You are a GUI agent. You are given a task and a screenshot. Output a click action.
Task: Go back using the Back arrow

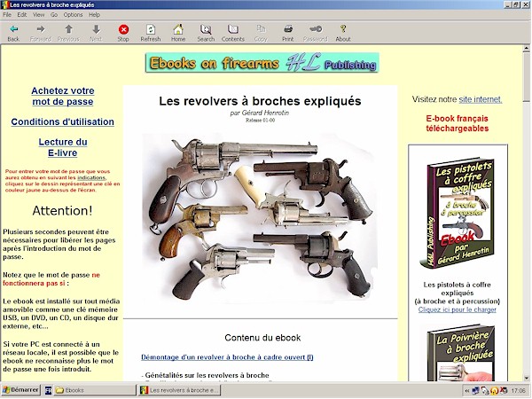[x=13, y=33]
